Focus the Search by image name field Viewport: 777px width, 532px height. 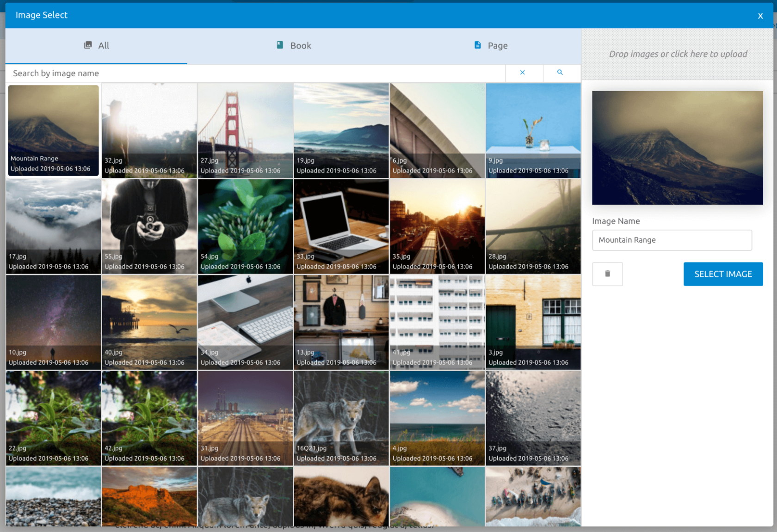point(255,73)
